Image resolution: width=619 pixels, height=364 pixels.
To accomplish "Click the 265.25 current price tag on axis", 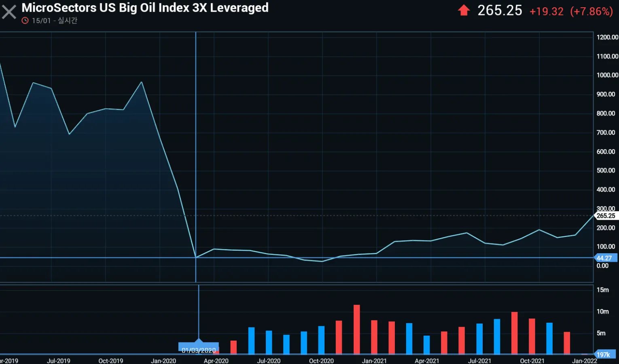I will pyautogui.click(x=606, y=216).
